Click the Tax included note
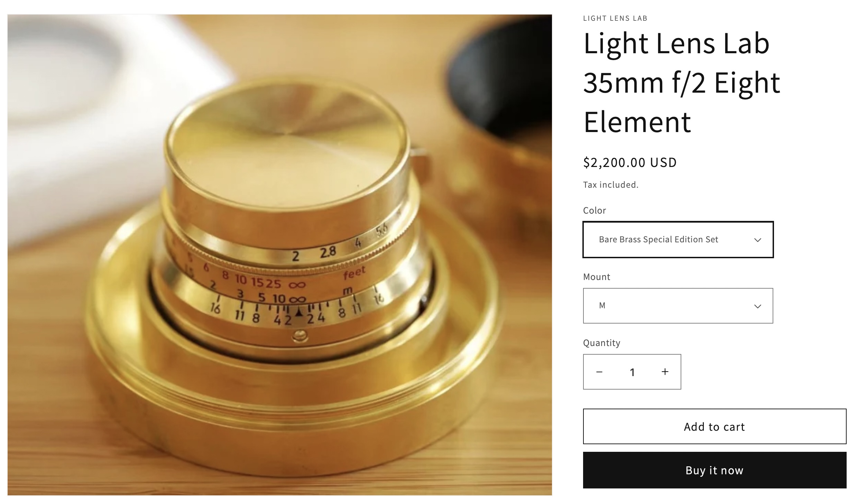The width and height of the screenshot is (857, 504). pos(611,185)
